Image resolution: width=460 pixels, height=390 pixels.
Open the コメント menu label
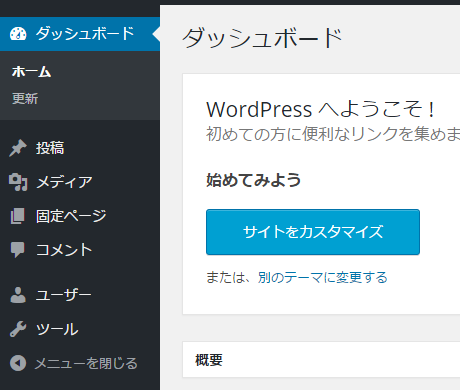pos(64,250)
